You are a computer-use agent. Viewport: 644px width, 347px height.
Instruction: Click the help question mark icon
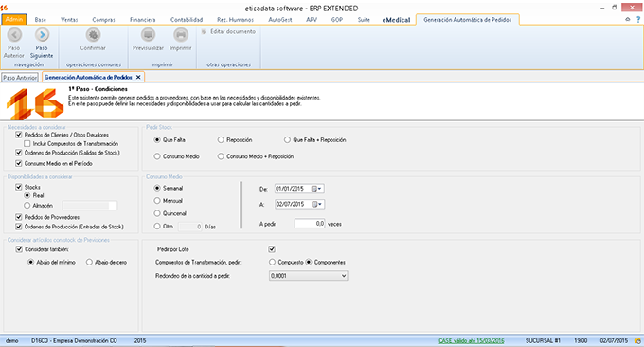(x=638, y=19)
